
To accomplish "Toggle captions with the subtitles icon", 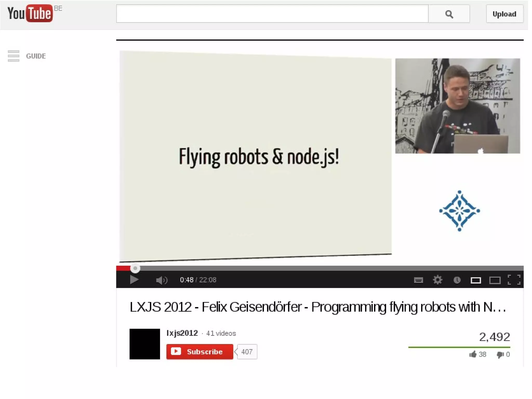I will (x=418, y=280).
